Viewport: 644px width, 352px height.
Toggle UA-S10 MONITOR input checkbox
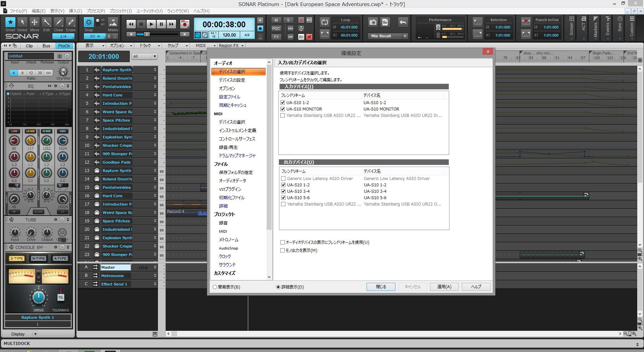(x=283, y=109)
